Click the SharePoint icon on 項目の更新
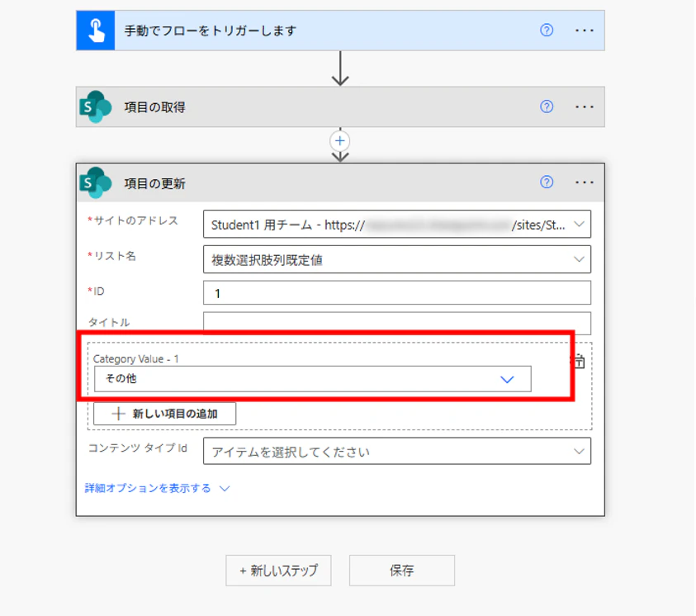Image resolution: width=696 pixels, height=616 pixels. (x=96, y=182)
